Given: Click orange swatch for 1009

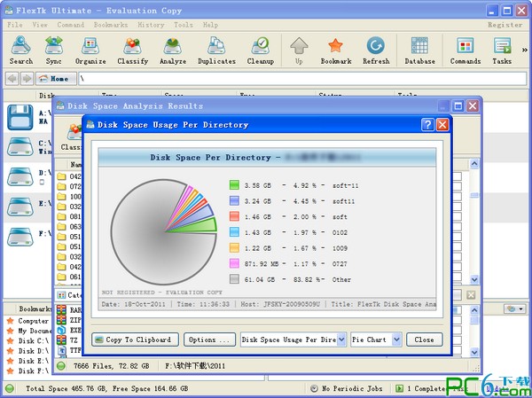Looking at the screenshot, I should [x=234, y=247].
